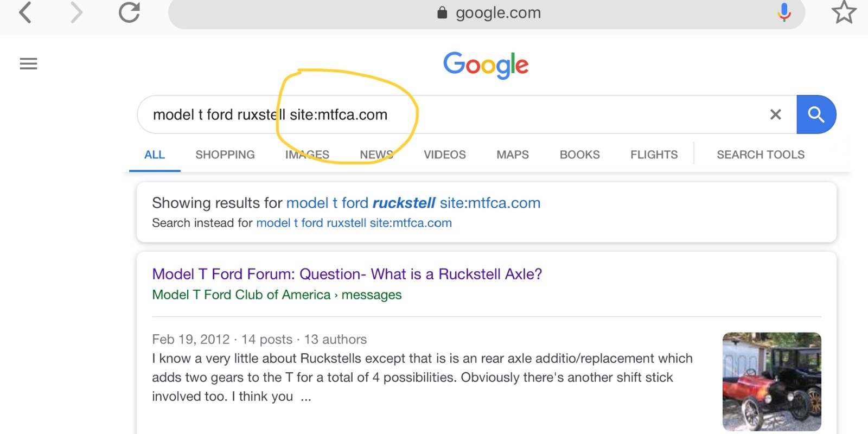Click the Google logo

486,65
